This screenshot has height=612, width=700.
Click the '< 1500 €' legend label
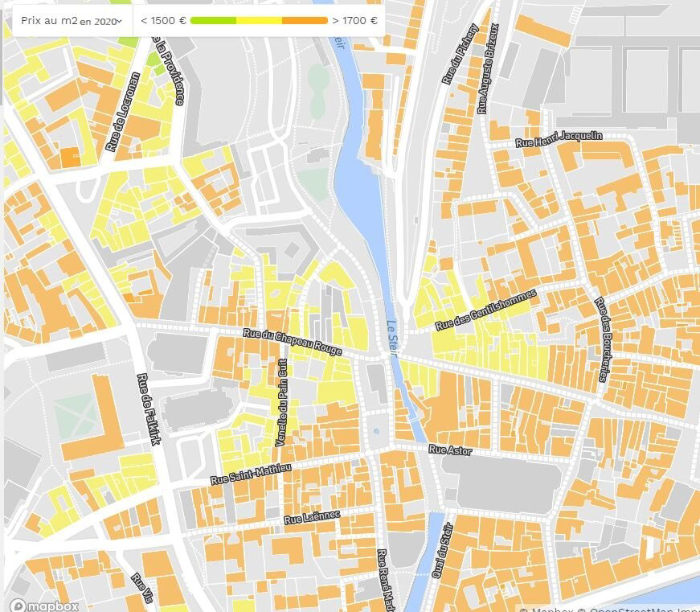click(163, 21)
